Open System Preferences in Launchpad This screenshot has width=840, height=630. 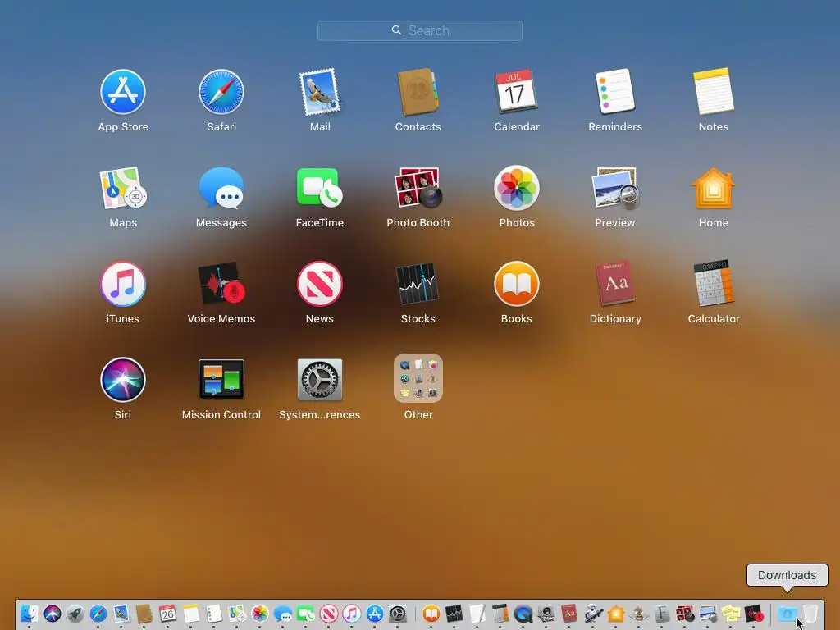[320, 380]
